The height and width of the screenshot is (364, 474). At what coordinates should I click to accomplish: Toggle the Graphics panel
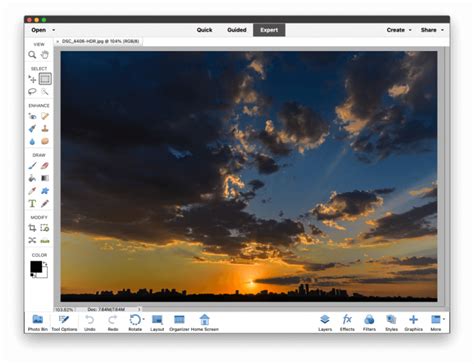coord(414,323)
